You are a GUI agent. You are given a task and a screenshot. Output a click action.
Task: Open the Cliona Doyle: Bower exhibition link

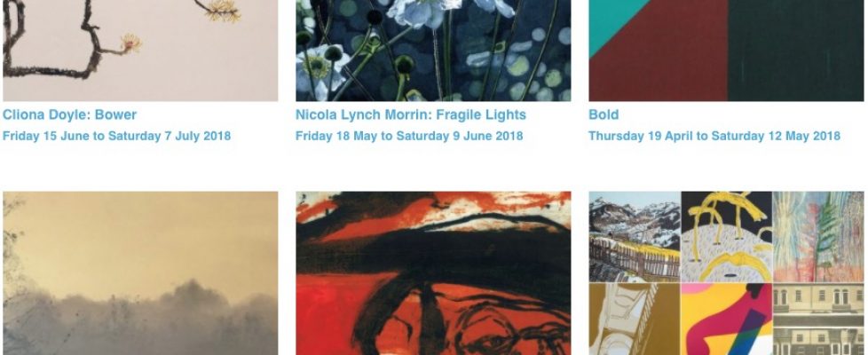click(x=70, y=115)
